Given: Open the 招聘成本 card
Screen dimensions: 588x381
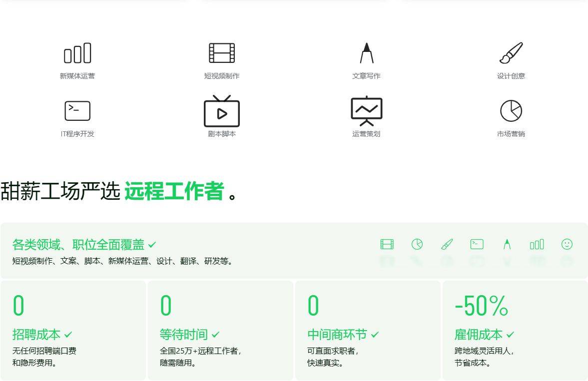Looking at the screenshot, I should (x=73, y=331).
